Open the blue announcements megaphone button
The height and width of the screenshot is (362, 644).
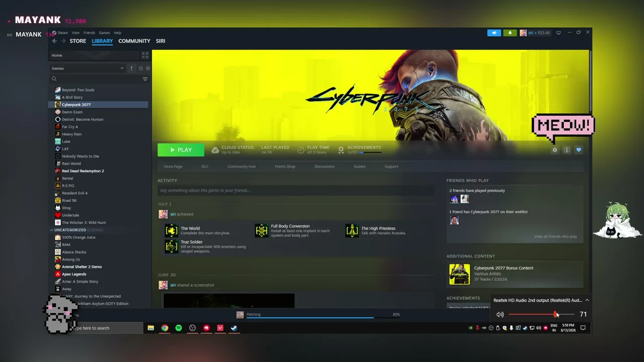point(494,33)
